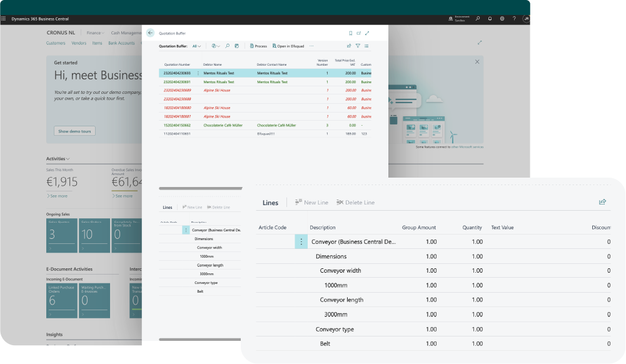Viewport: 626px width, 364px height.
Task: Collapse the Activities section chevron
Action: pos(67,158)
